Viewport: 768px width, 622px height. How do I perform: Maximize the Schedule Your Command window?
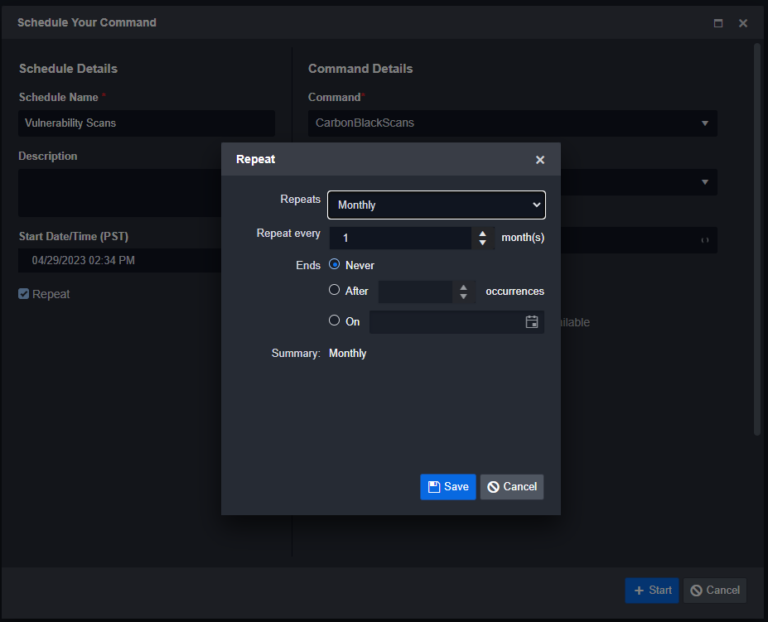pos(718,24)
